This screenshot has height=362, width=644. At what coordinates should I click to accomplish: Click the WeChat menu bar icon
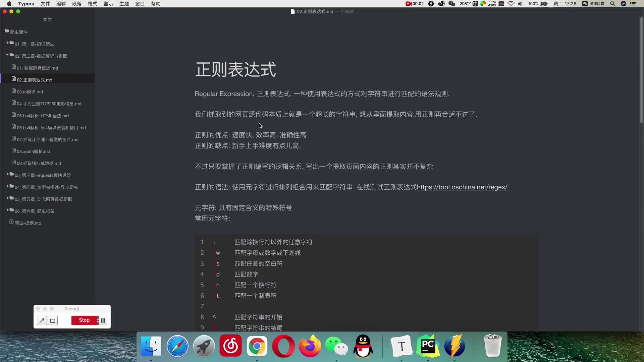pyautogui.click(x=452, y=4)
